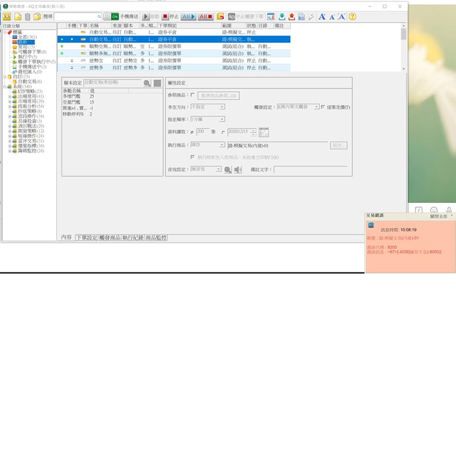This screenshot has height=476, width=456.
Task: Click the help question mark icon
Action: click(x=352, y=17)
